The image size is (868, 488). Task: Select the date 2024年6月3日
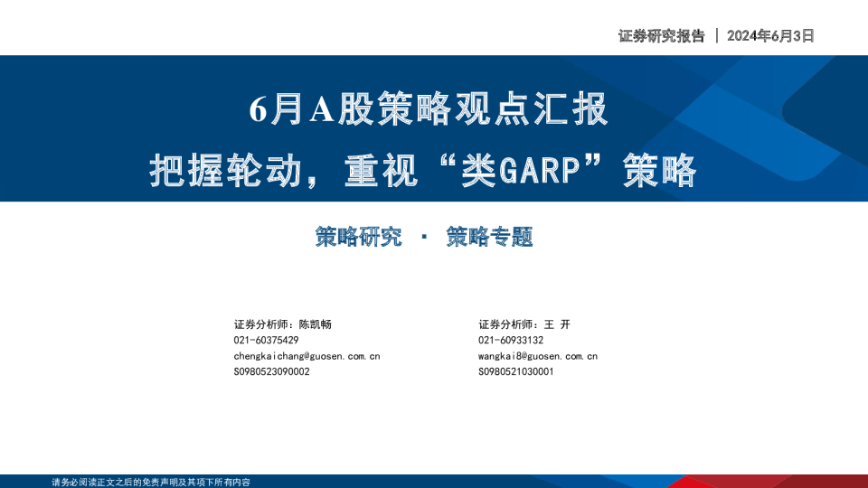[x=770, y=36]
